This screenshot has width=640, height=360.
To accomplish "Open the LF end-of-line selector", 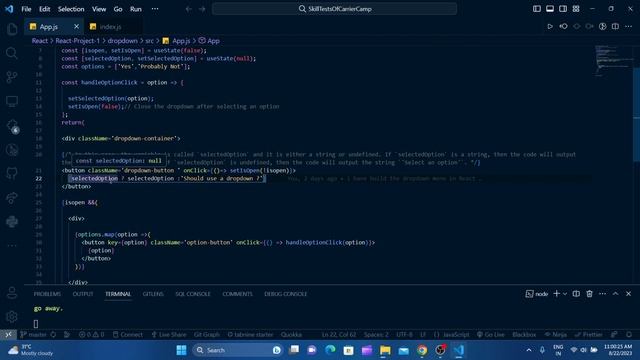I will [423, 334].
